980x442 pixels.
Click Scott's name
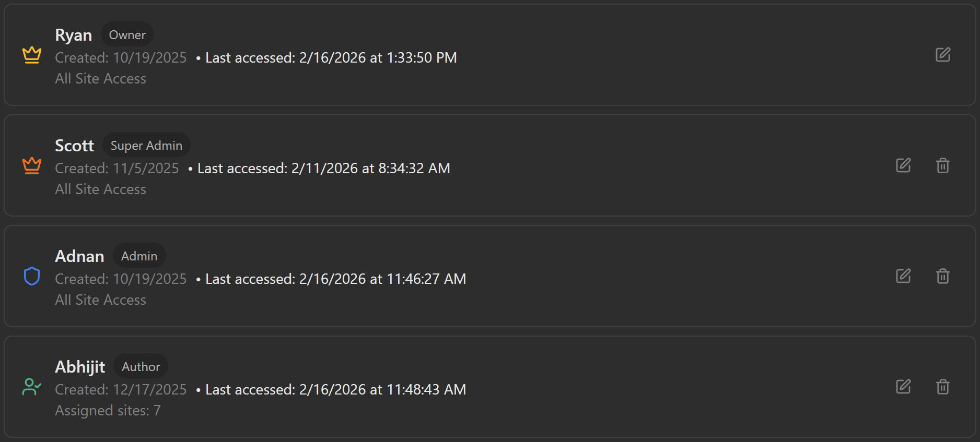74,145
